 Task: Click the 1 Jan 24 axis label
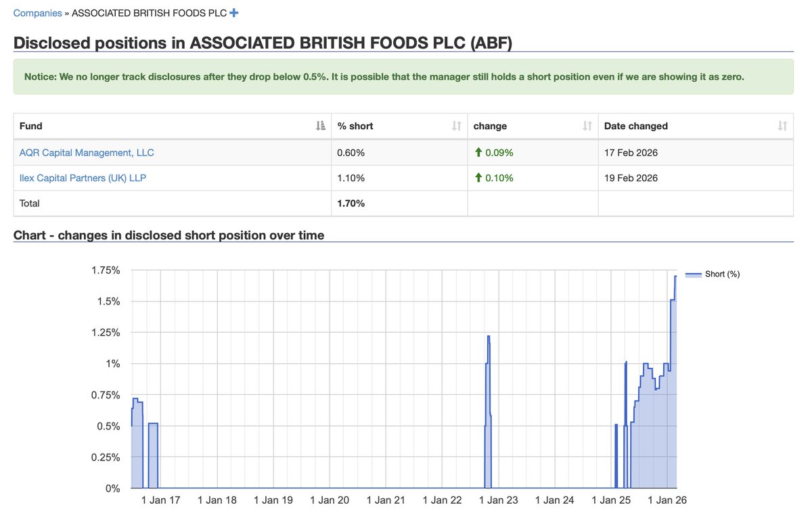tap(554, 500)
